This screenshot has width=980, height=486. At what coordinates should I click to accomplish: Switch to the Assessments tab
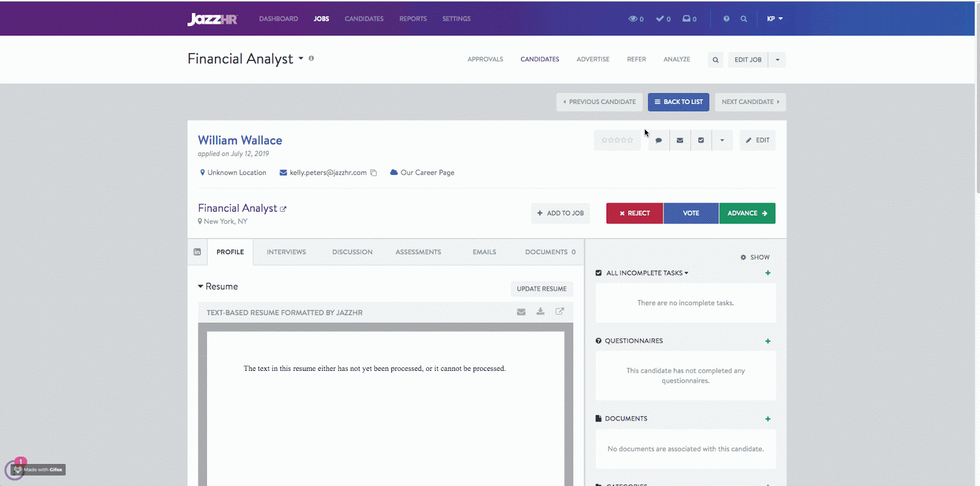coord(418,252)
